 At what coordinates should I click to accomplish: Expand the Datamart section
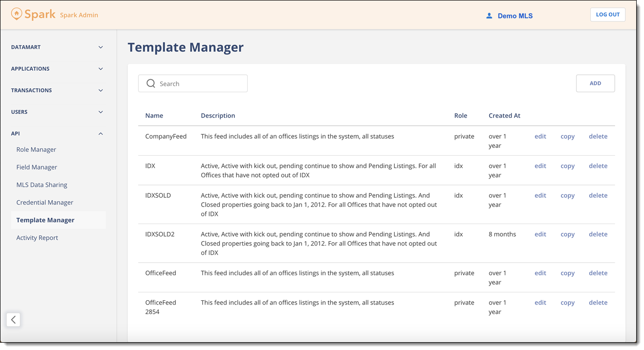tap(58, 47)
